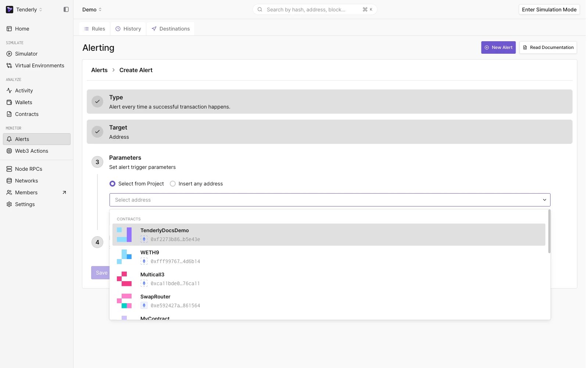Click the Select address dropdown chevron

point(545,200)
